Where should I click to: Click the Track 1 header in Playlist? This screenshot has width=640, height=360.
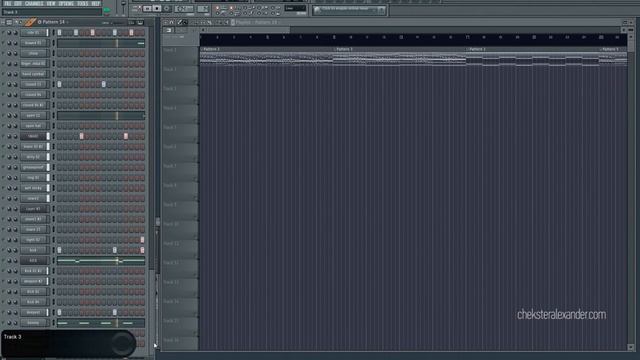[180, 56]
